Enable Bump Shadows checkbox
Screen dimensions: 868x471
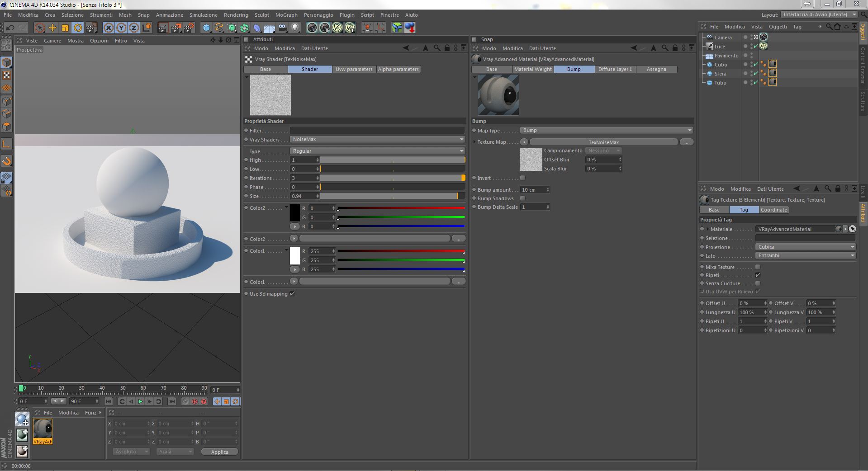[x=522, y=198]
